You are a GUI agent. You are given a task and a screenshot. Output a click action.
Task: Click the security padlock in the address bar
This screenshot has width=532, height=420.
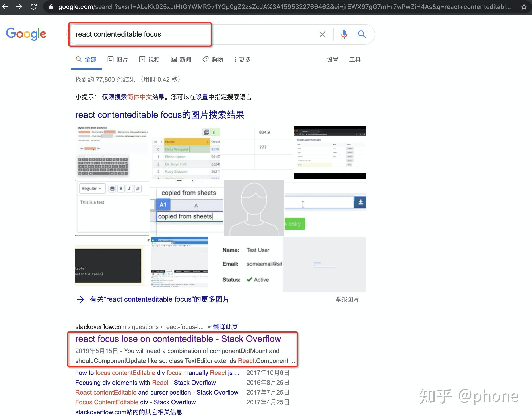(51, 7)
